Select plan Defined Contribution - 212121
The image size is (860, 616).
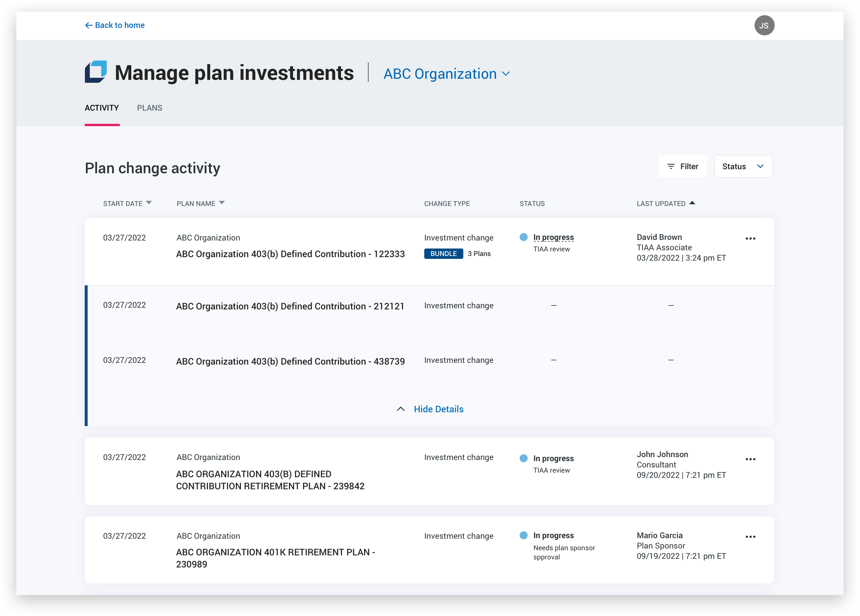tap(290, 306)
